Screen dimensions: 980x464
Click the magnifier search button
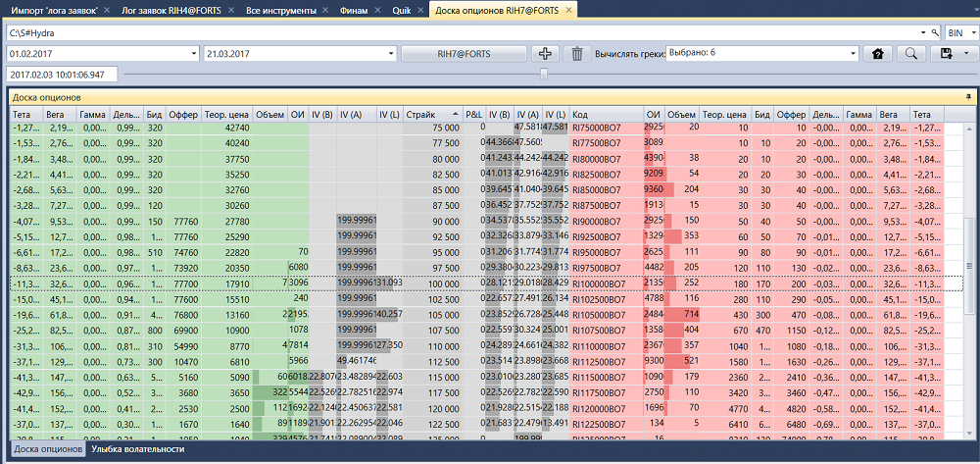(x=910, y=54)
